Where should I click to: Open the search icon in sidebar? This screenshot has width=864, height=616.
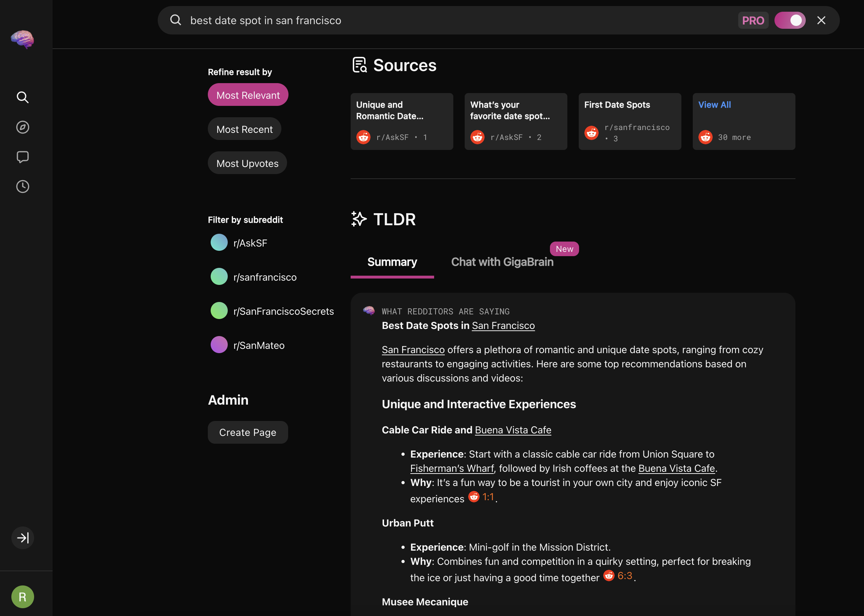[22, 97]
